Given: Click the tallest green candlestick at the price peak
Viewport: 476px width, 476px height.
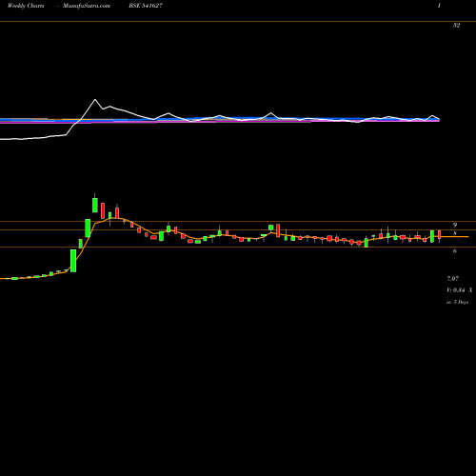Looking at the screenshot, I should click(95, 205).
